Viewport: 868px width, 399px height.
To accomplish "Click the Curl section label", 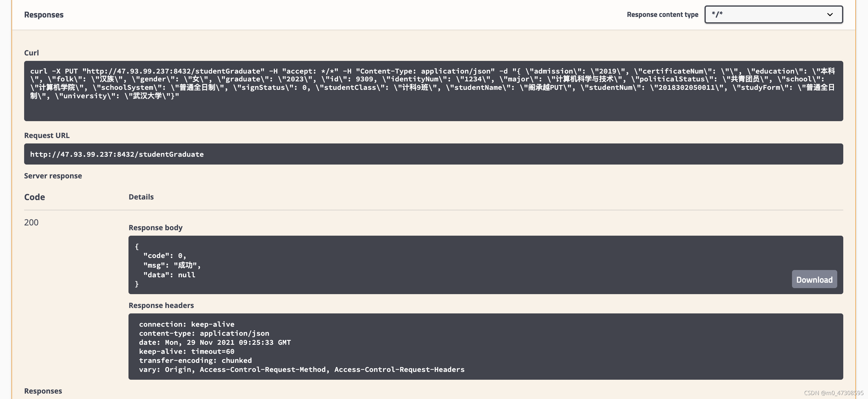I will tap(31, 53).
